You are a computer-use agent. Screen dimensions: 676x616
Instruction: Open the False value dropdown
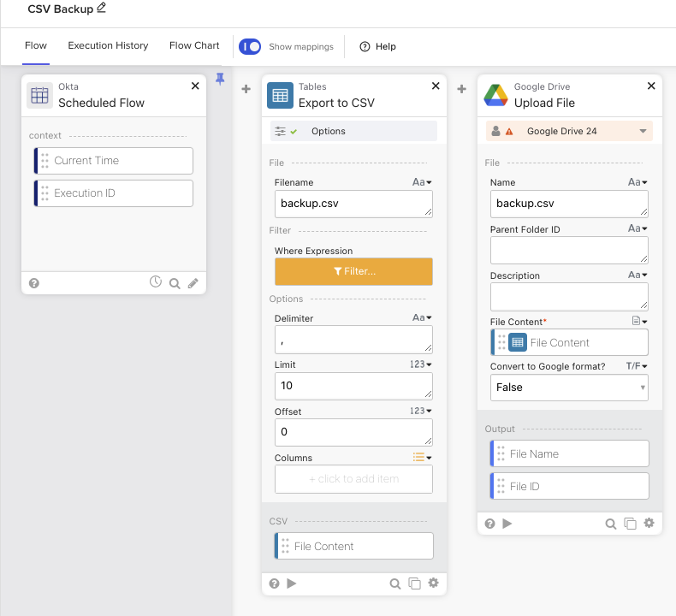[569, 388]
